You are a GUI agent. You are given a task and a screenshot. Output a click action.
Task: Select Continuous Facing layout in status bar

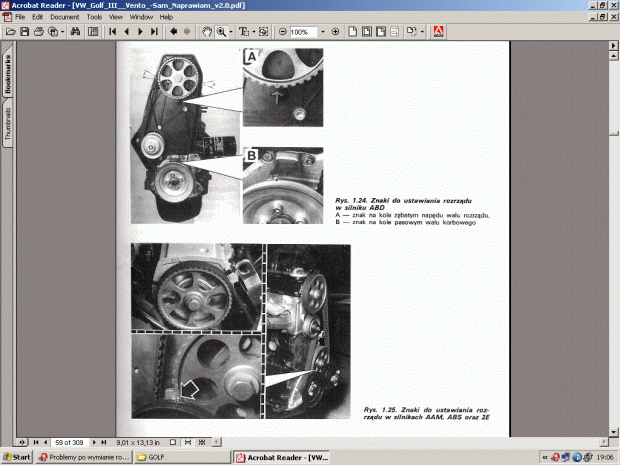pyautogui.click(x=202, y=442)
